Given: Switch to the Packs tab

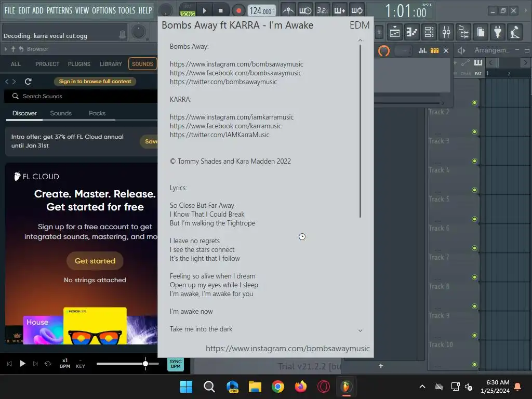Looking at the screenshot, I should click(97, 113).
